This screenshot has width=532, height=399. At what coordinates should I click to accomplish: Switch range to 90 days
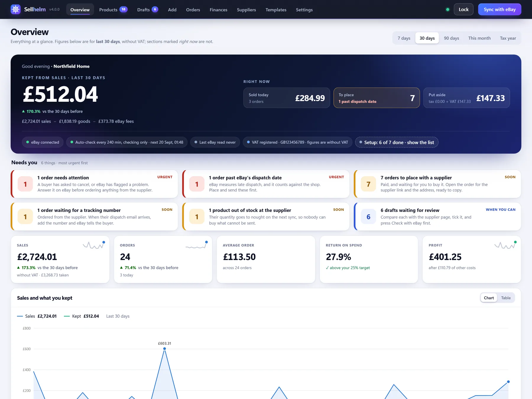pyautogui.click(x=451, y=38)
